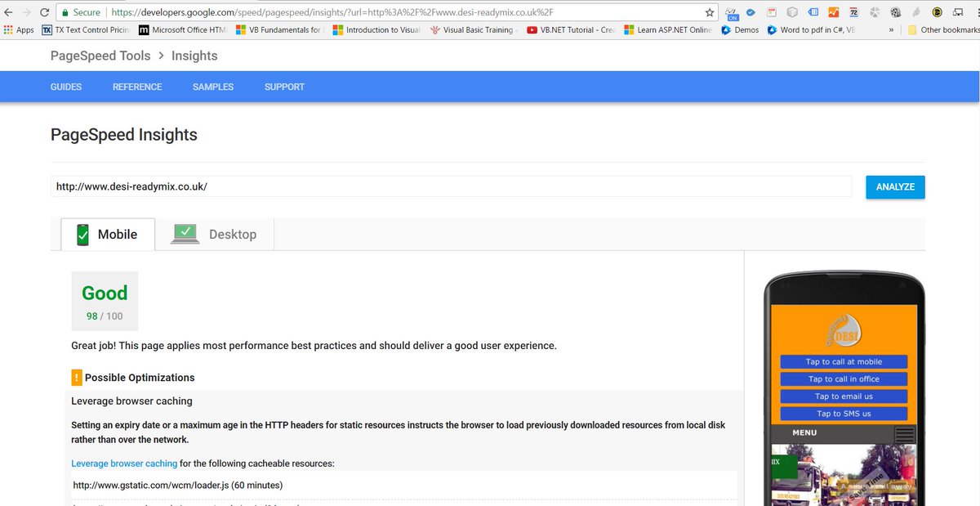This screenshot has width=980, height=506.
Task: Click the grey feather extension icon
Action: 916,12
